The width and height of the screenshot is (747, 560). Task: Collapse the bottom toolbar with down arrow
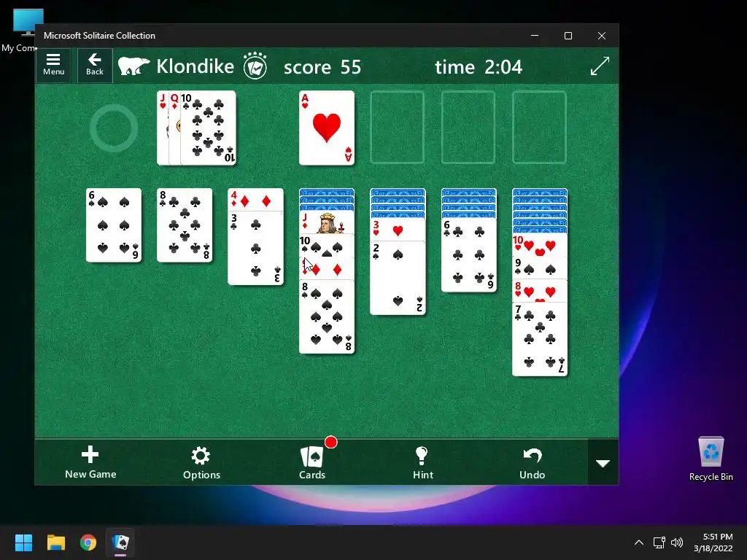point(603,463)
